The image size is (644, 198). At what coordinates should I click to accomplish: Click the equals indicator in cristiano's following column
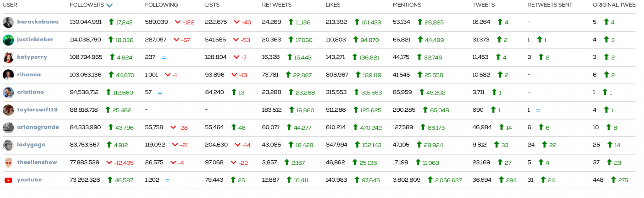160,92
